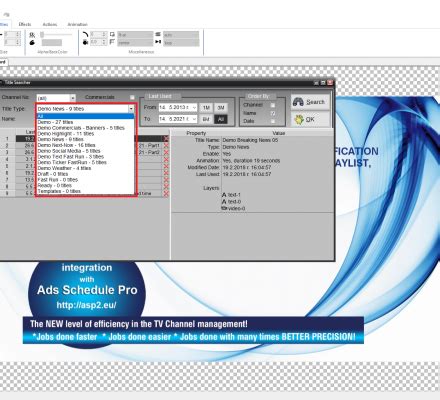This screenshot has width=440, height=400.
Task: Collapse the Title Type dropdown arrow
Action: [131, 109]
